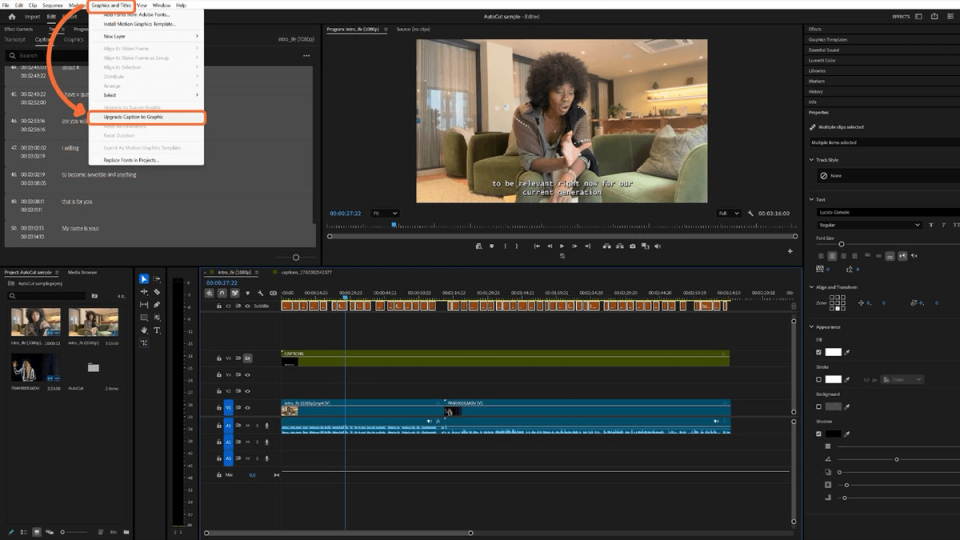Viewport: 960px width, 540px height.
Task: Open the Essential Sound panel
Action: pyautogui.click(x=824, y=50)
